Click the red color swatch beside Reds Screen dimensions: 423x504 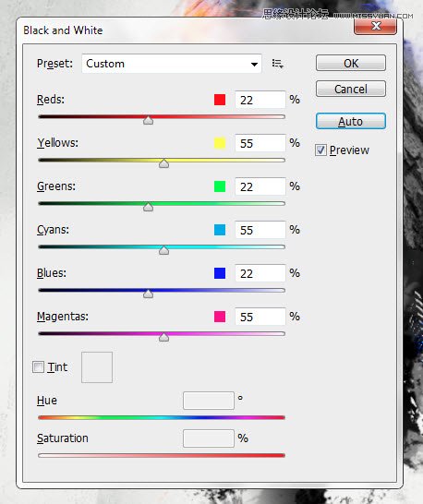pyautogui.click(x=220, y=100)
